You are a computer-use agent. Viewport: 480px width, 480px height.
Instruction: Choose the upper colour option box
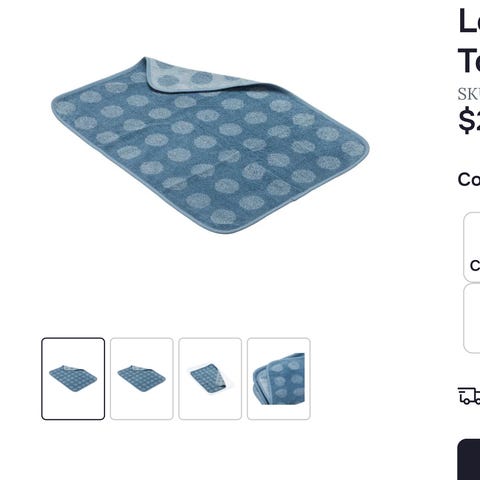(472, 247)
